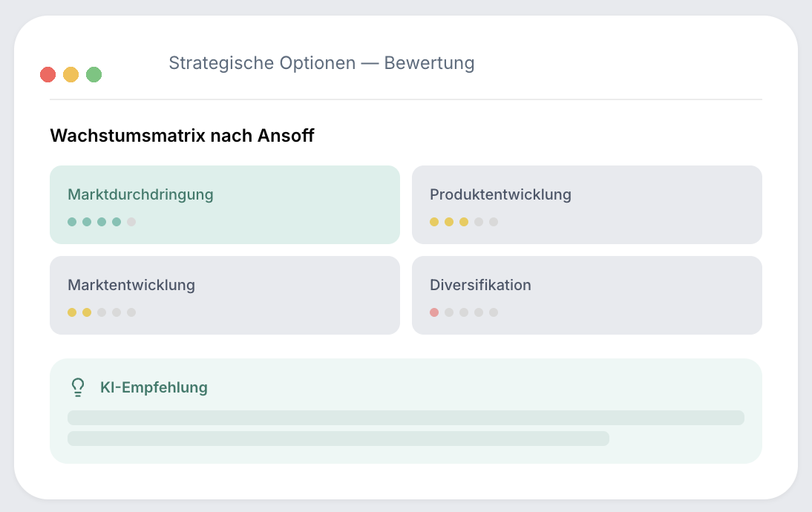
Task: Click first green dot under Marktdurchdringung
Action: (72, 222)
